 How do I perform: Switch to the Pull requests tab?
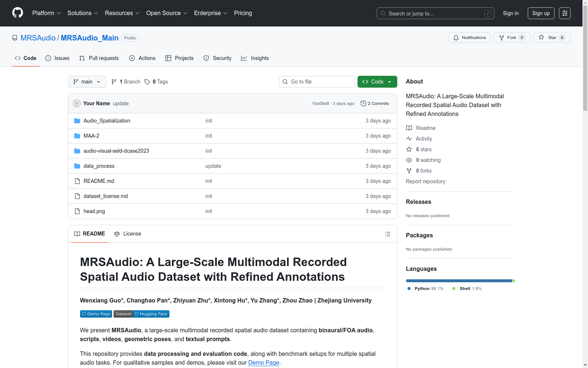coord(99,58)
